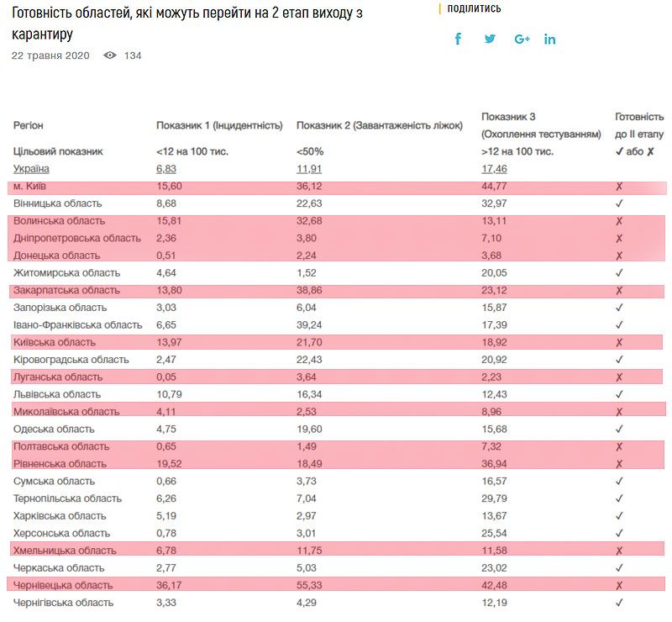This screenshot has width=672, height=622.
Task: Click the Показник 1 (Інцидентність) header
Action: (219, 125)
